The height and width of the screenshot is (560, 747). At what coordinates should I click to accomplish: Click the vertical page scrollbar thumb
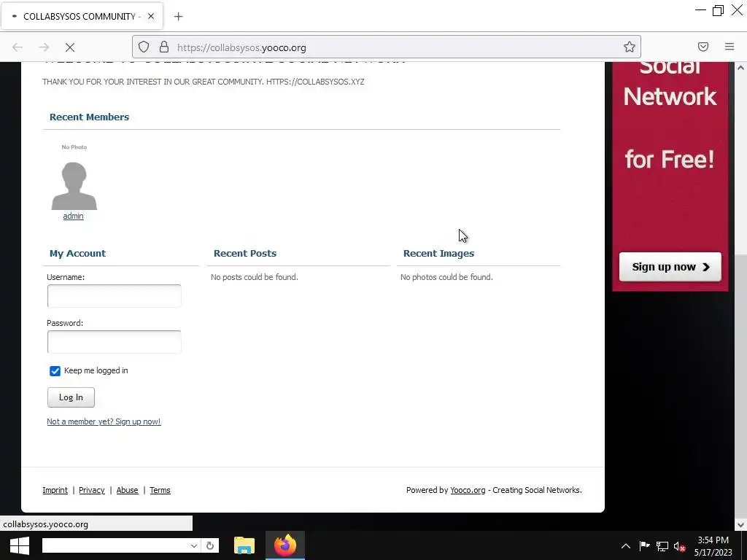pos(740,386)
